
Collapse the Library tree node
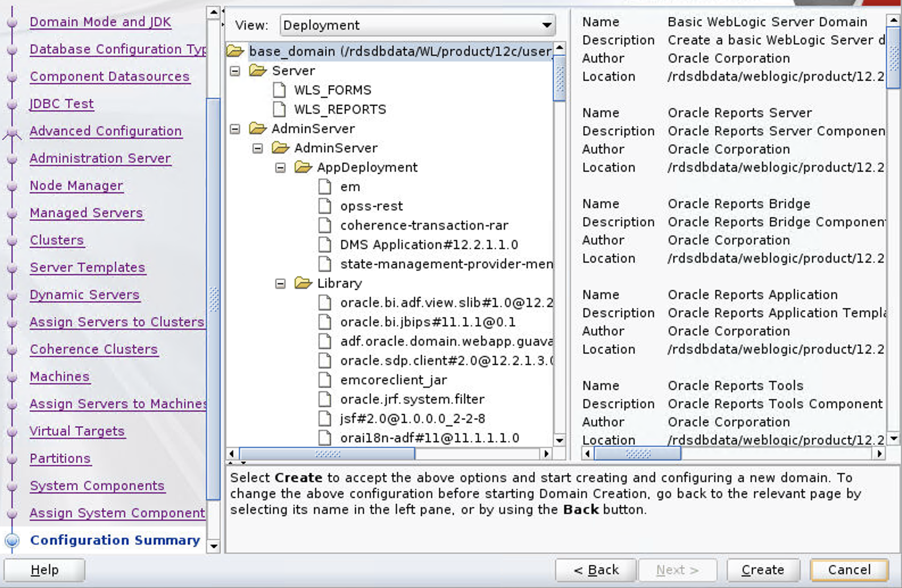[280, 284]
